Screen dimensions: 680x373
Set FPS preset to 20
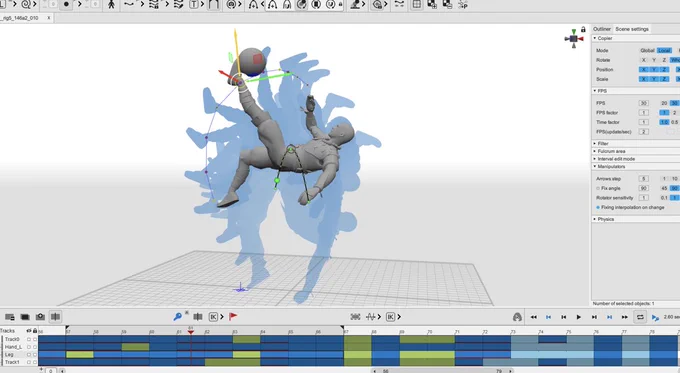coord(664,103)
